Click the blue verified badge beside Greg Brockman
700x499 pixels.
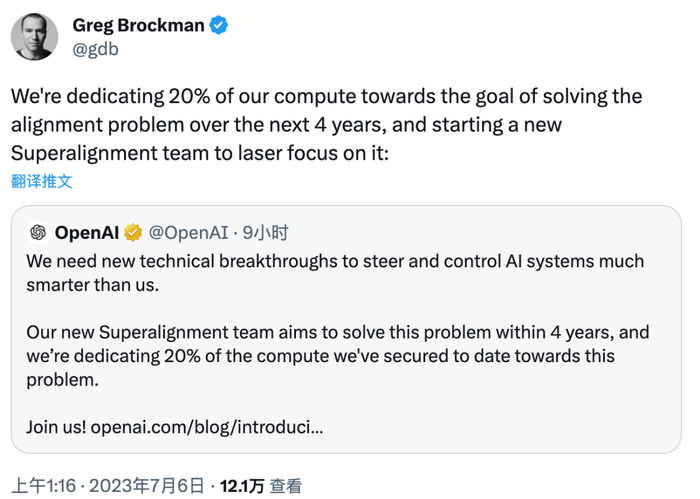(x=219, y=25)
